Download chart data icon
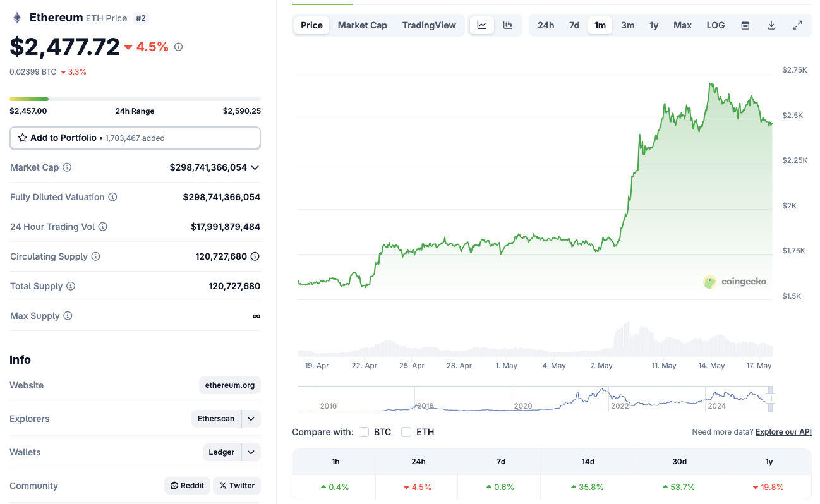 click(x=771, y=25)
